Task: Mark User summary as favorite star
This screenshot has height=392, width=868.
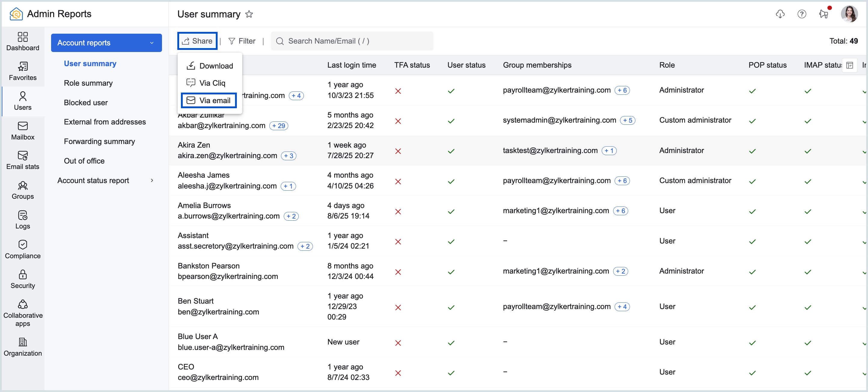Action: [x=249, y=14]
